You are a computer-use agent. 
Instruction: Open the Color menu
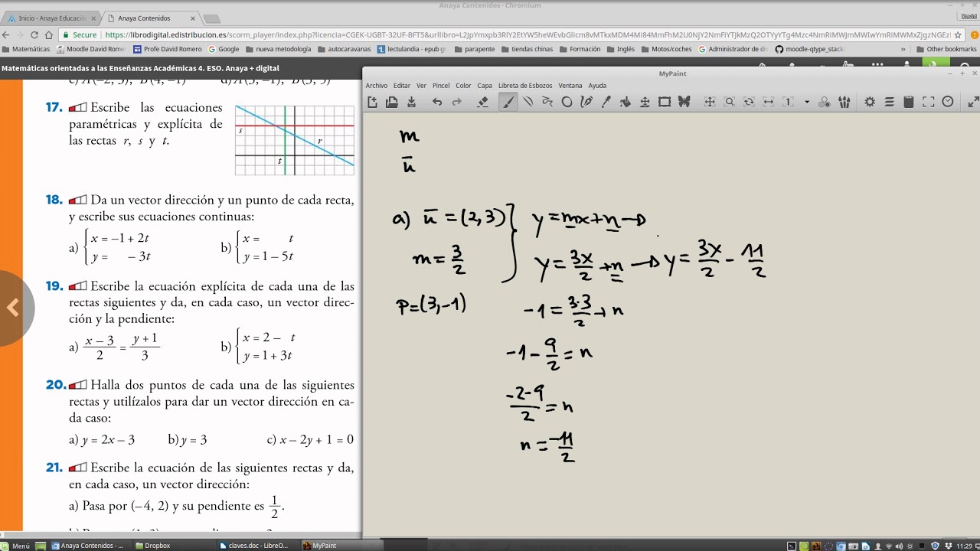[463, 86]
